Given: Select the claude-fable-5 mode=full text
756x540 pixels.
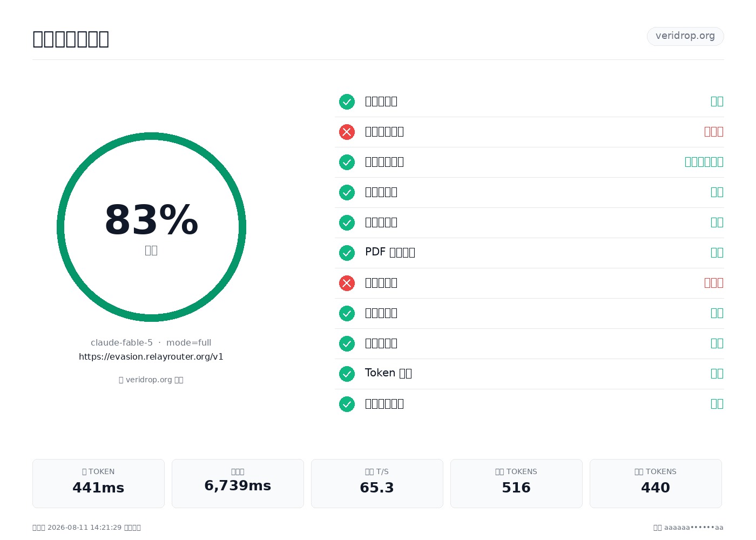Looking at the screenshot, I should tap(151, 342).
